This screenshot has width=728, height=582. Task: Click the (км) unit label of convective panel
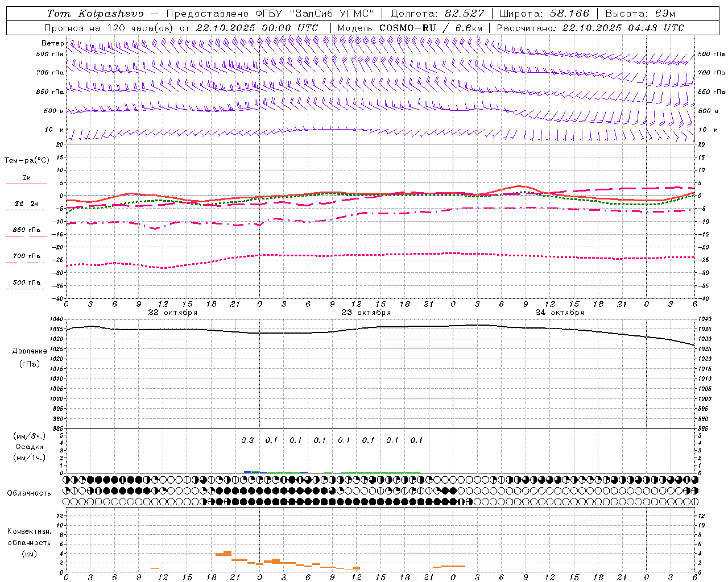point(30,554)
